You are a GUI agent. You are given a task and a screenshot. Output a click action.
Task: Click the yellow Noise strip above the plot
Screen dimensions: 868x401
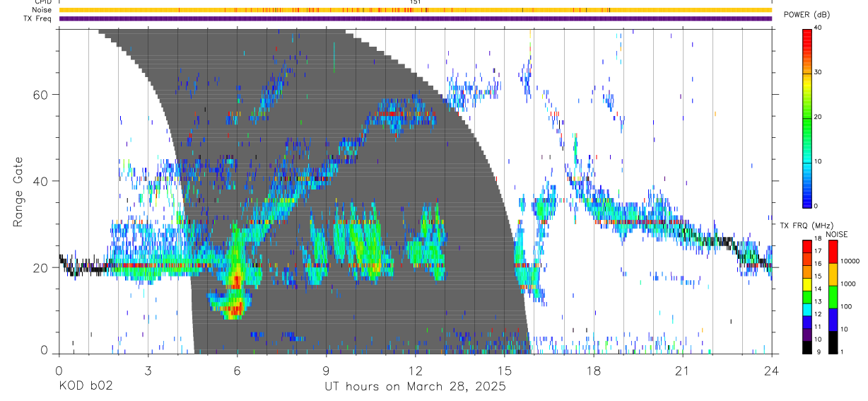[x=415, y=10]
